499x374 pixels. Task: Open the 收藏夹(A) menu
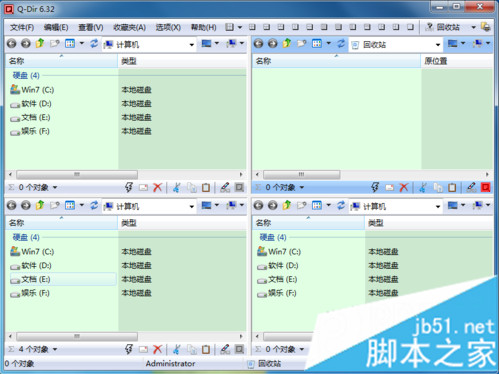129,27
